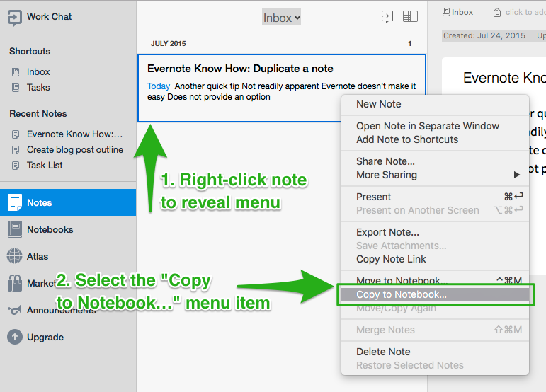Click the Shortcuts heading
Image resolution: width=546 pixels, height=392 pixels.
(30, 51)
